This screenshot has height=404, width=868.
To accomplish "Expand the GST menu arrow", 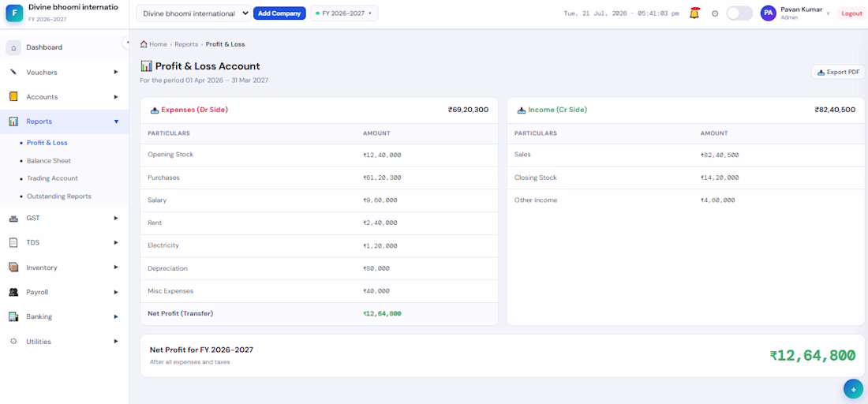I will (x=116, y=218).
